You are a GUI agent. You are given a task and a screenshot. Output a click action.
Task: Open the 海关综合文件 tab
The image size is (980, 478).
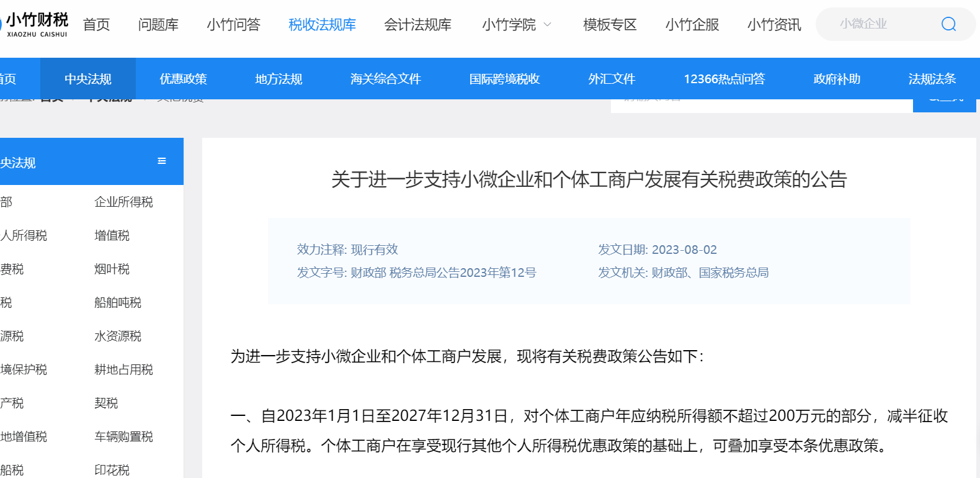tap(385, 79)
